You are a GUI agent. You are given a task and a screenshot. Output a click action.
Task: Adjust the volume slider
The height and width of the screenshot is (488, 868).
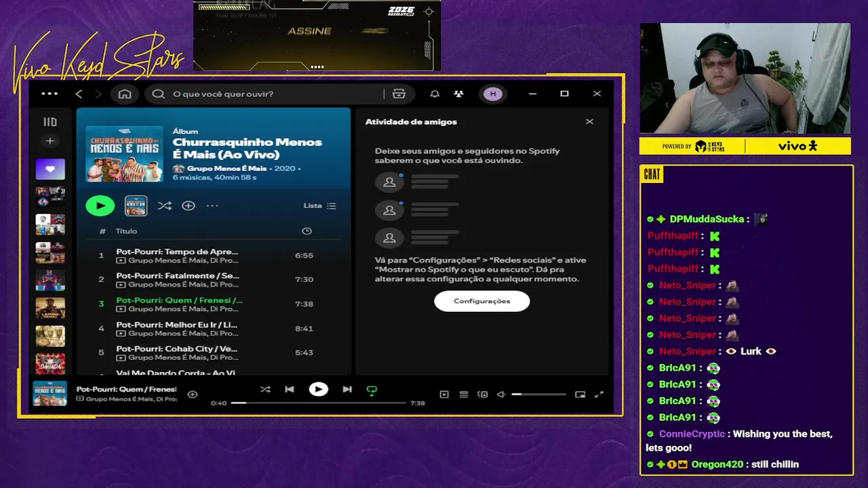(x=538, y=394)
